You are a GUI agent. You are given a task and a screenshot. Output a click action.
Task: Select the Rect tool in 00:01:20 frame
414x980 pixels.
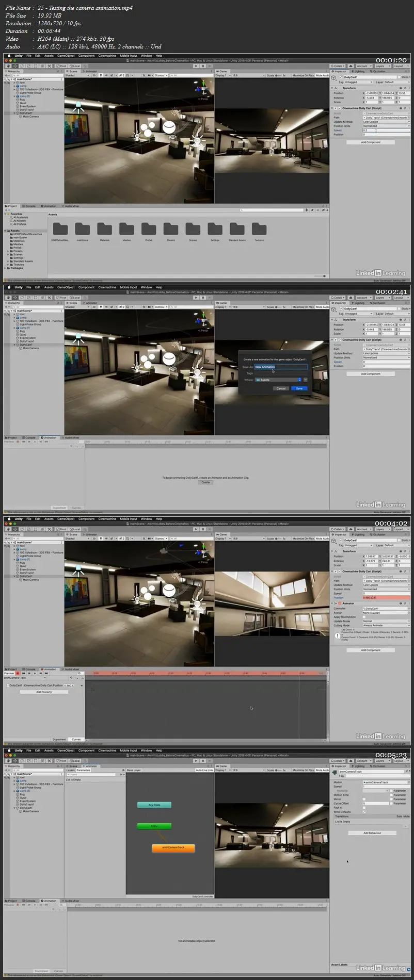point(36,66)
